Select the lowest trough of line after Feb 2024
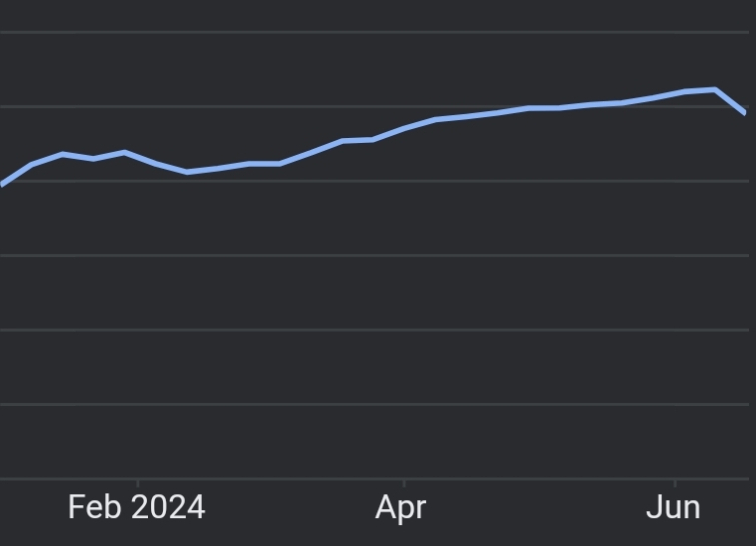Image resolution: width=756 pixels, height=546 pixels. [187, 172]
